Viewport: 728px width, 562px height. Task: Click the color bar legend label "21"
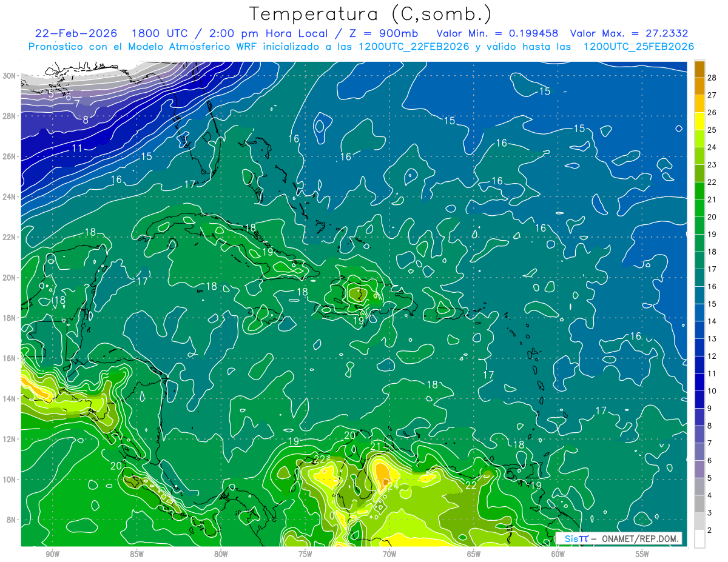[712, 199]
